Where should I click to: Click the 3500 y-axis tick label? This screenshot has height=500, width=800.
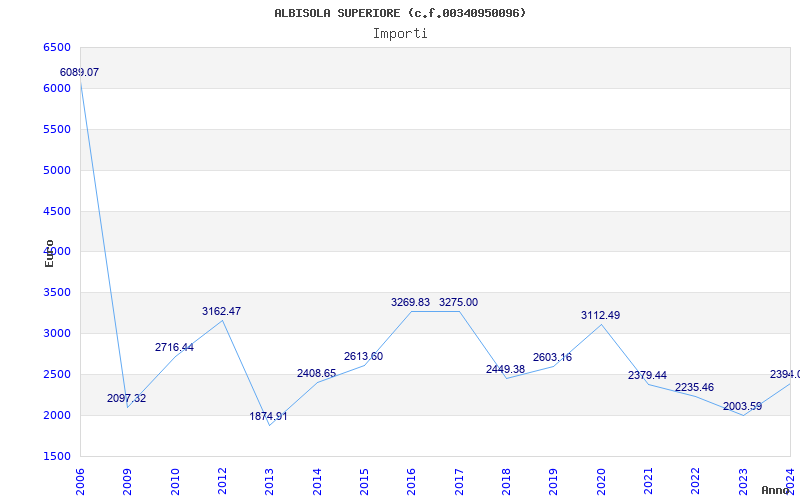pyautogui.click(x=57, y=293)
